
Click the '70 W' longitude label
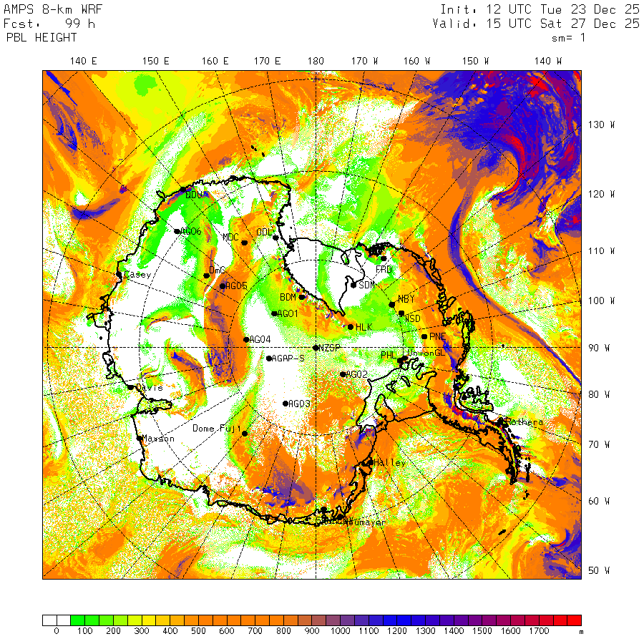(x=599, y=445)
